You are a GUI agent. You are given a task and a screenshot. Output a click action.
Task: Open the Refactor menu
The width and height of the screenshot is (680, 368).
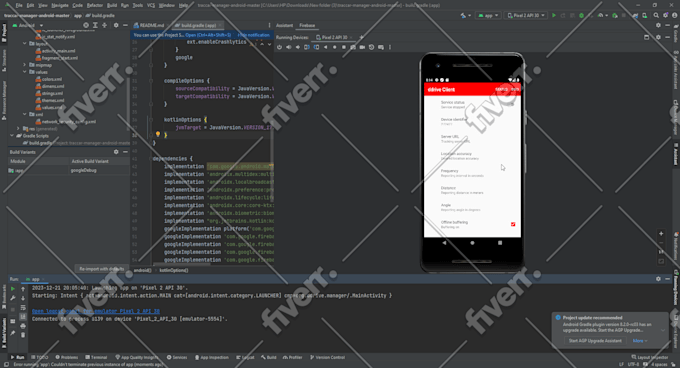95,5
